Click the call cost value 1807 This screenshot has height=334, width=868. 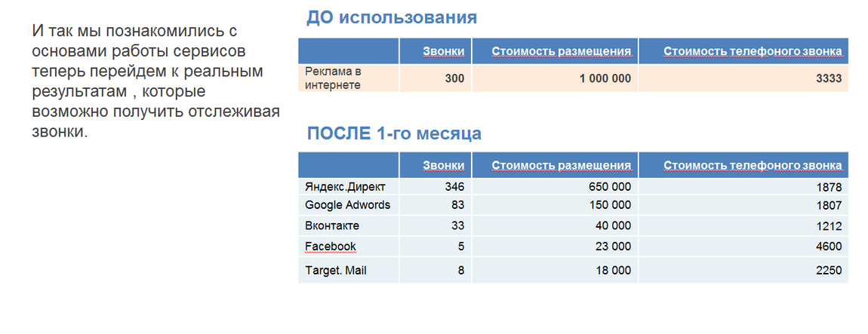[x=830, y=206]
